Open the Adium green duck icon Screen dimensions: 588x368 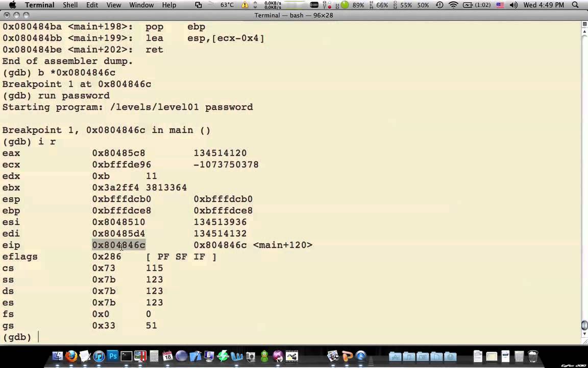tap(264, 356)
